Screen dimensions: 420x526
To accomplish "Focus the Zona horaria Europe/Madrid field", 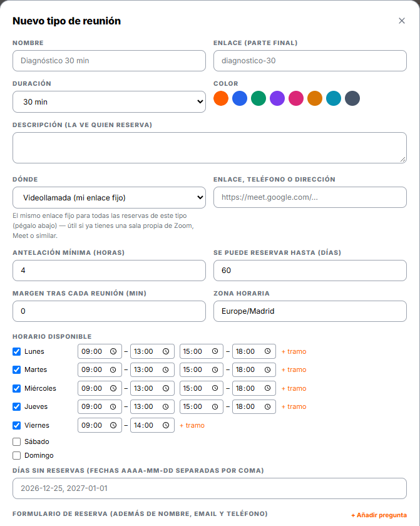I will coord(310,311).
